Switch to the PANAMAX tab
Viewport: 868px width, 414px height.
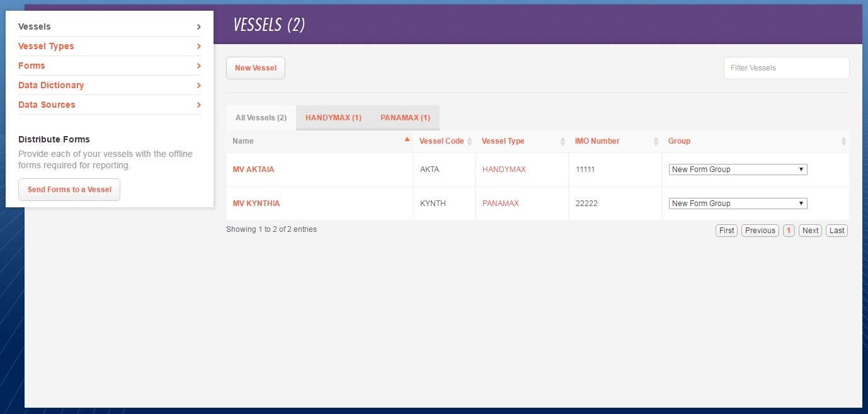pyautogui.click(x=405, y=117)
